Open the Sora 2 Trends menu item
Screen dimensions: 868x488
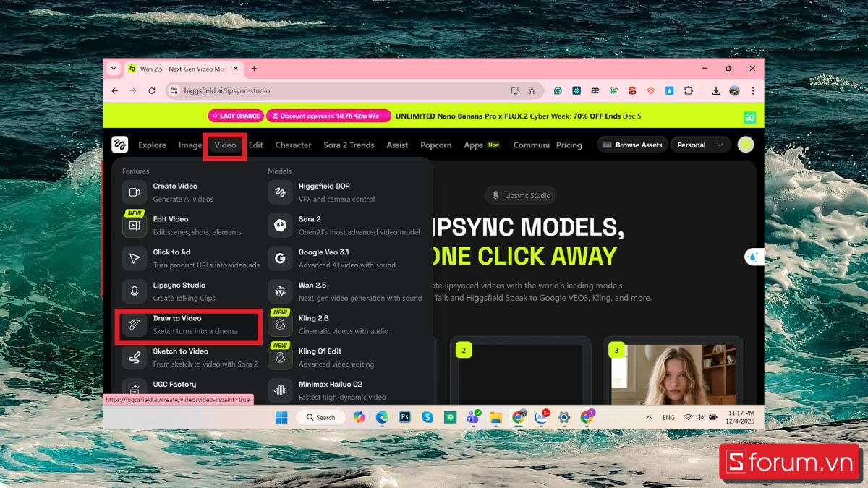[349, 145]
